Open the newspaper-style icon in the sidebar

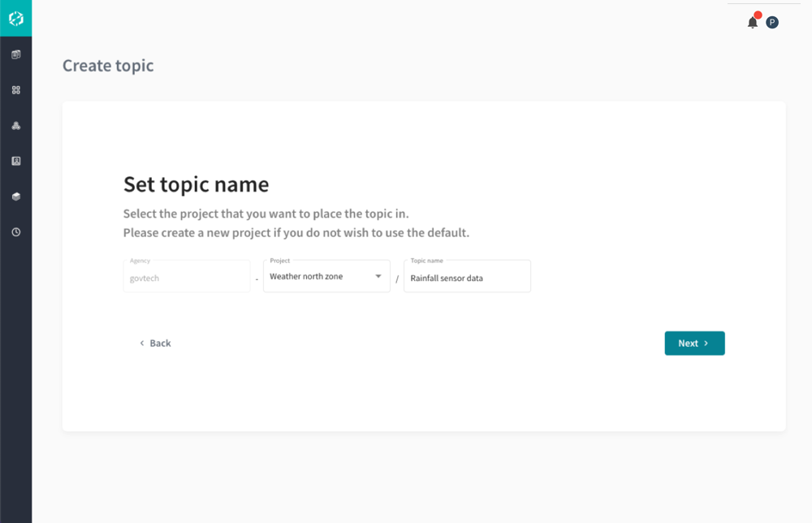(x=15, y=54)
